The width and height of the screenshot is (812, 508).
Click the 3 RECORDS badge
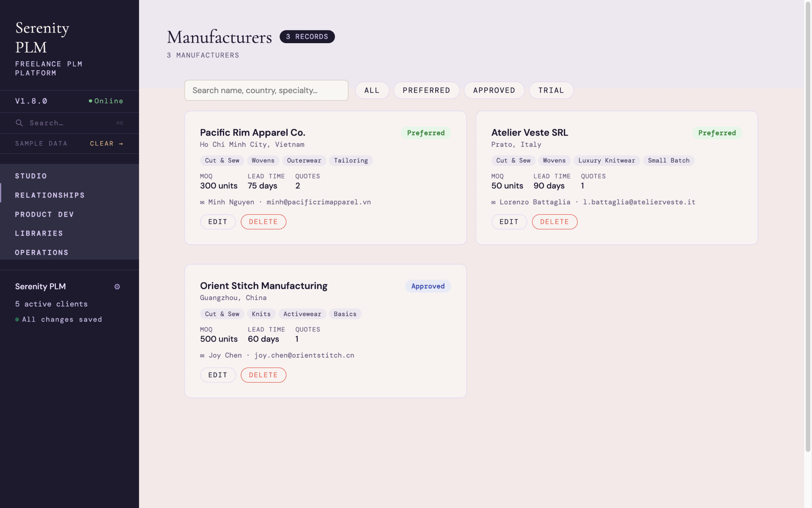tap(307, 37)
